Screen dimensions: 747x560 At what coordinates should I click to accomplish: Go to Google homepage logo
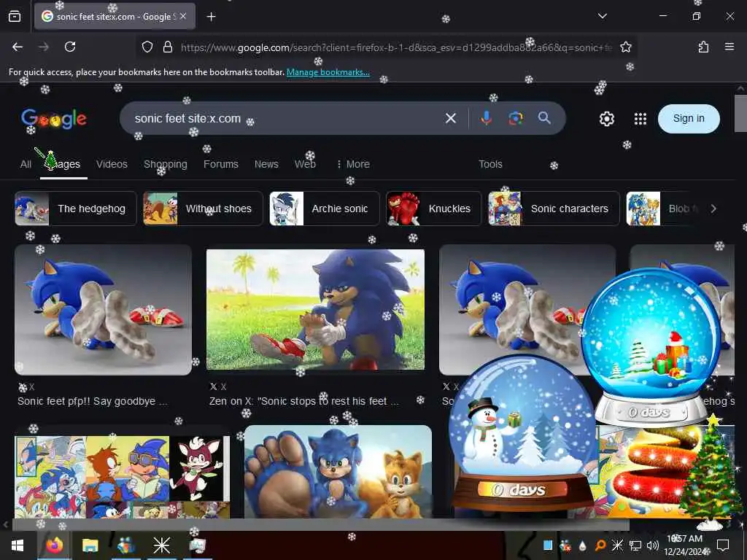point(54,119)
